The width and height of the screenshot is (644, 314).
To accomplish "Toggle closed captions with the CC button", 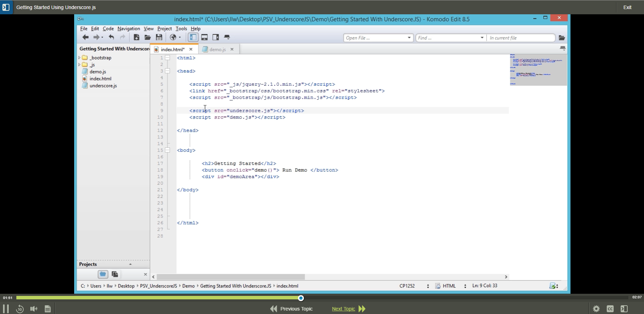I will pyautogui.click(x=610, y=309).
